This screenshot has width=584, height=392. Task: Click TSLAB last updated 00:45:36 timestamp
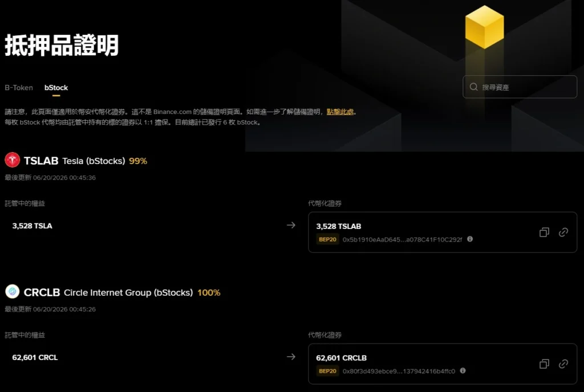coord(50,178)
